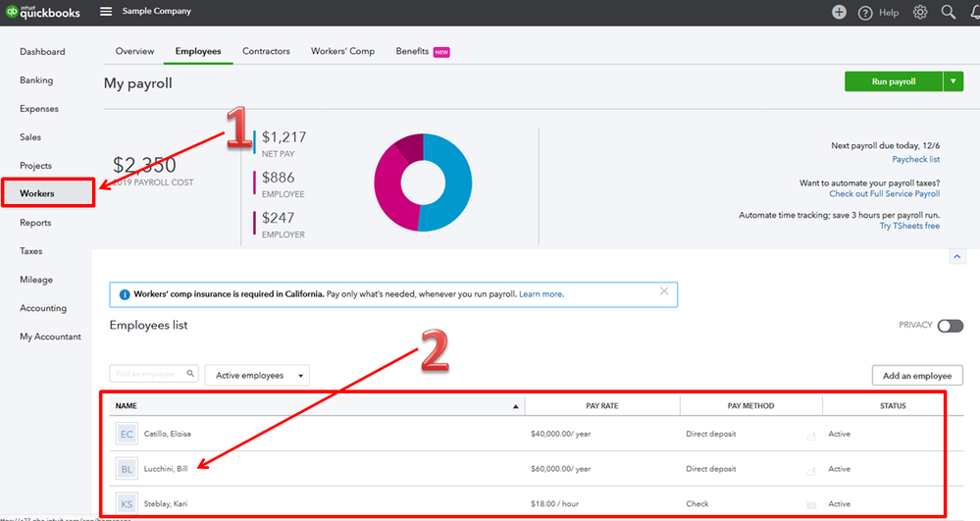Open My Accountant in the sidebar
The image size is (980, 521).
(x=50, y=337)
